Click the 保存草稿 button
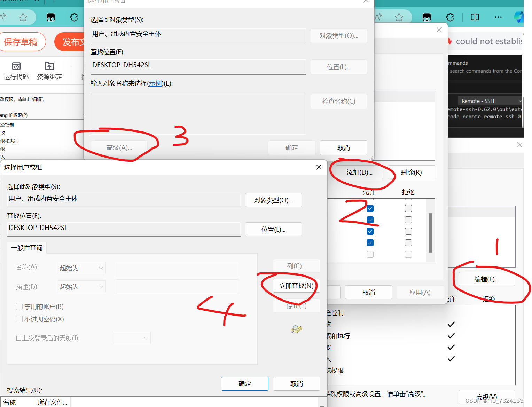This screenshot has width=532, height=407. (21, 42)
